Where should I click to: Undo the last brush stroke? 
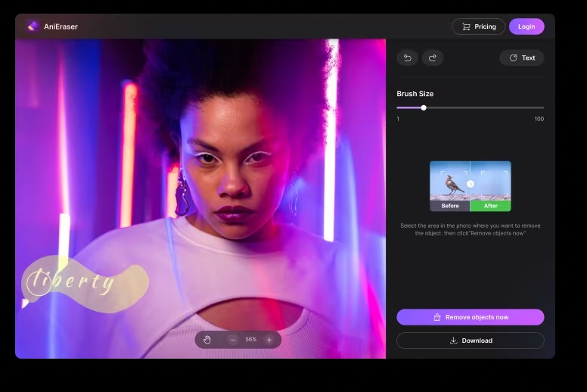(x=407, y=58)
